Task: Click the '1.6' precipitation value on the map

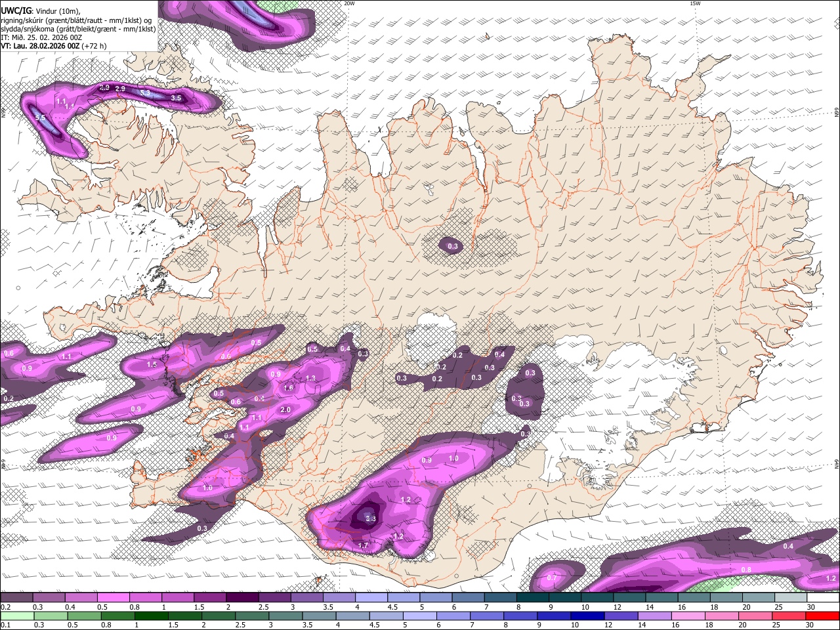Action: click(x=288, y=388)
